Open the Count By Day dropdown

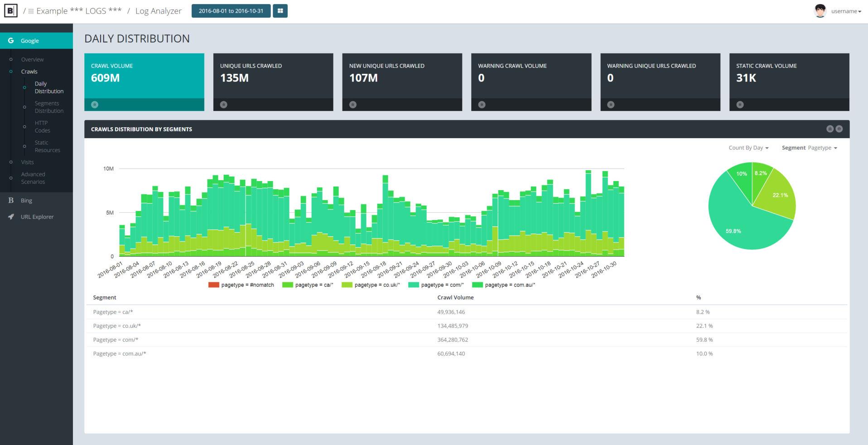coord(748,148)
